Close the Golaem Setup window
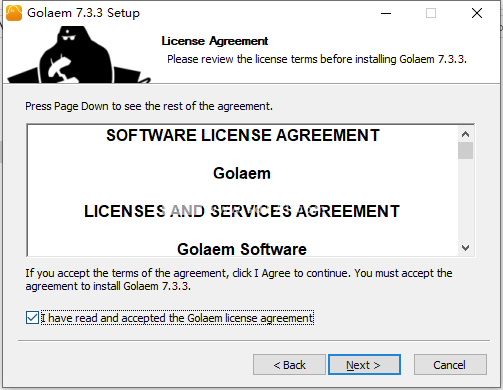 coord(477,13)
